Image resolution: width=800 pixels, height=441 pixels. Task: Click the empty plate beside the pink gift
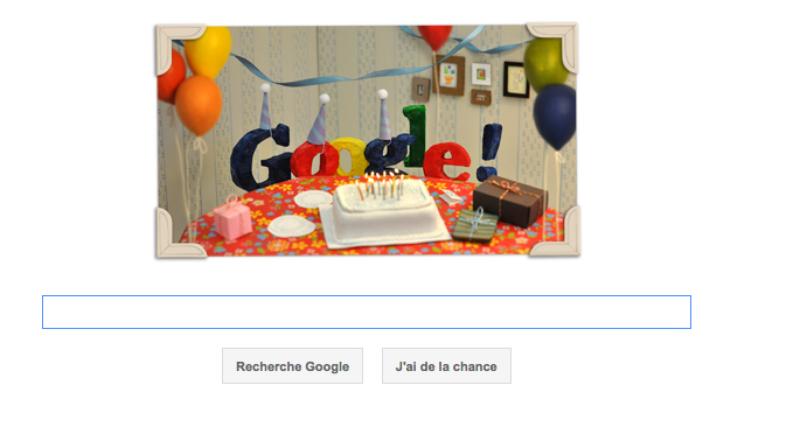[291, 226]
